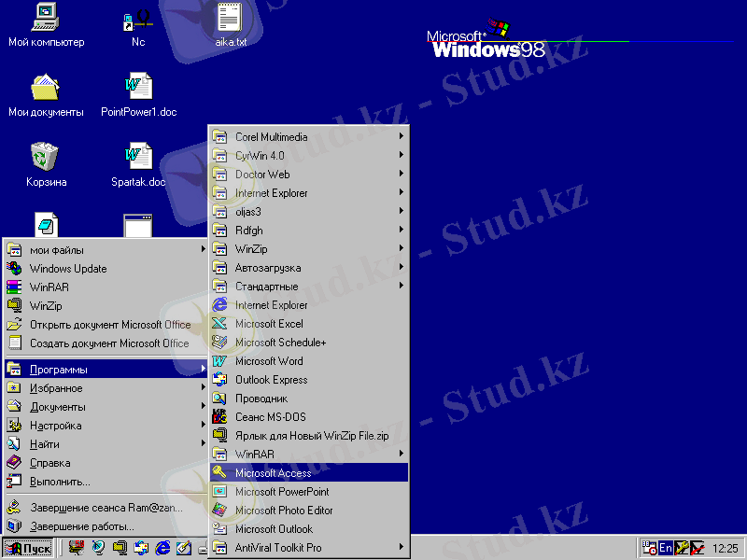The width and height of the screenshot is (747, 560).
Task: Click the Пуск Start button
Action: 28,548
